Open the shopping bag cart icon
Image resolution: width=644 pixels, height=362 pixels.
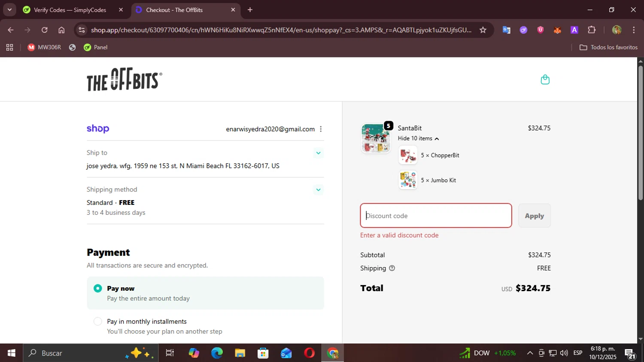tap(545, 79)
